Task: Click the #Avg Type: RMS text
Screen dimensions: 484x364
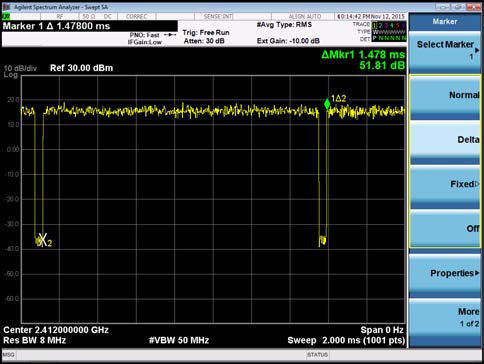Action: click(x=284, y=25)
